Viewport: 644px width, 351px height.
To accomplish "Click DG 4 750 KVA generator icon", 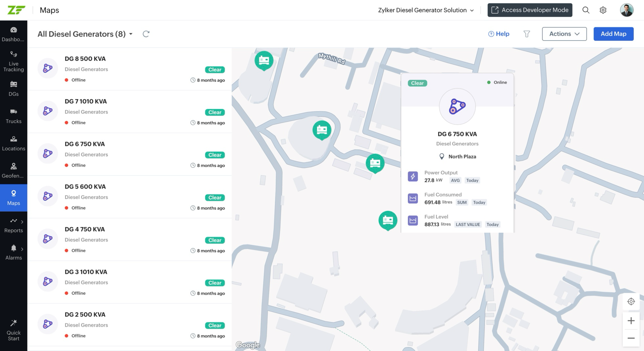I will (x=47, y=239).
